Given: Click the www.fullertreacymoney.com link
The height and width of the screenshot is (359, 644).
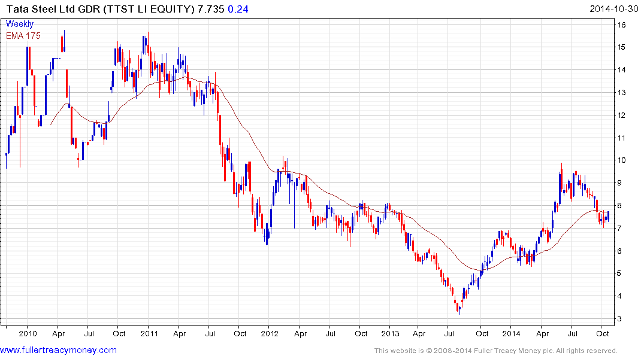Looking at the screenshot, I should coord(58,350).
